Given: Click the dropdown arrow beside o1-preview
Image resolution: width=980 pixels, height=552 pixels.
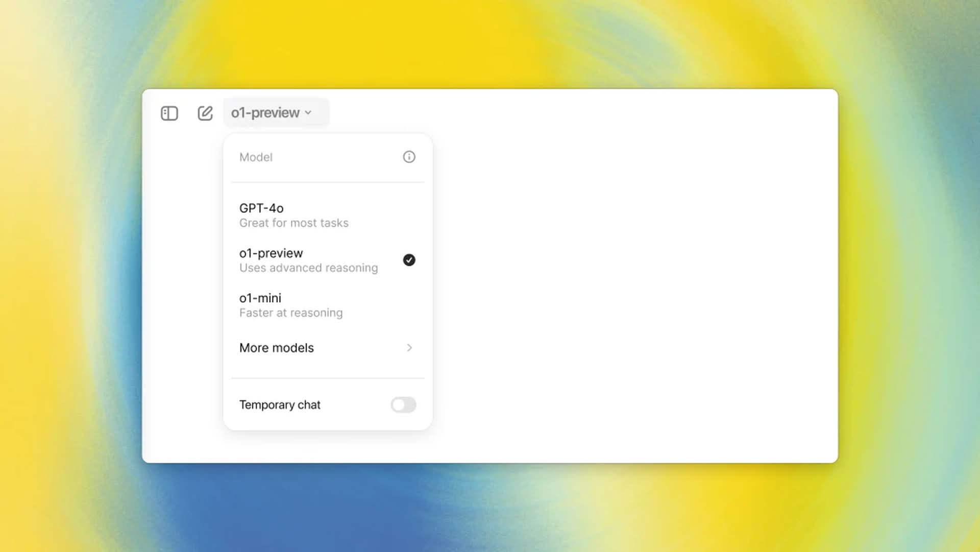Looking at the screenshot, I should 309,112.
